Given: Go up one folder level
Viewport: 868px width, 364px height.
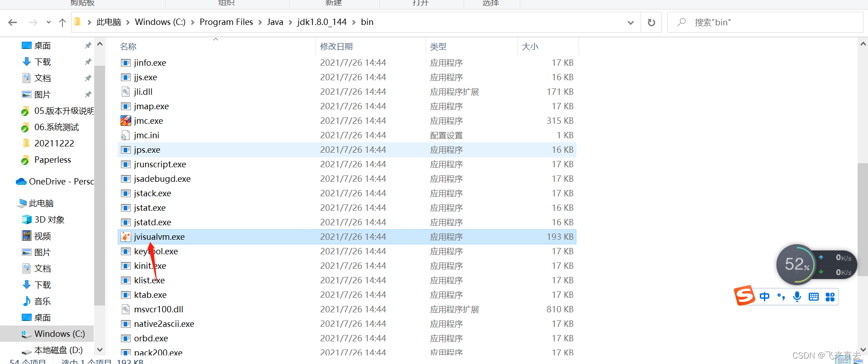Looking at the screenshot, I should [x=62, y=22].
